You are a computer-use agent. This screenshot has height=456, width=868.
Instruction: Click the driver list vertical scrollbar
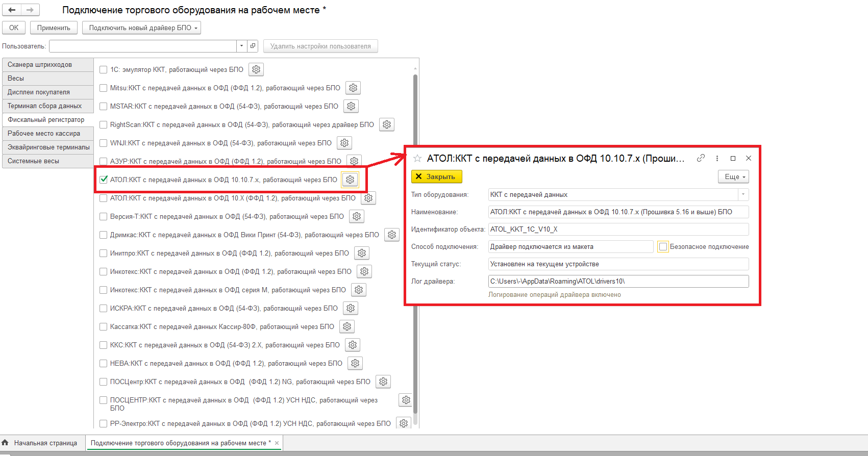tap(415, 245)
